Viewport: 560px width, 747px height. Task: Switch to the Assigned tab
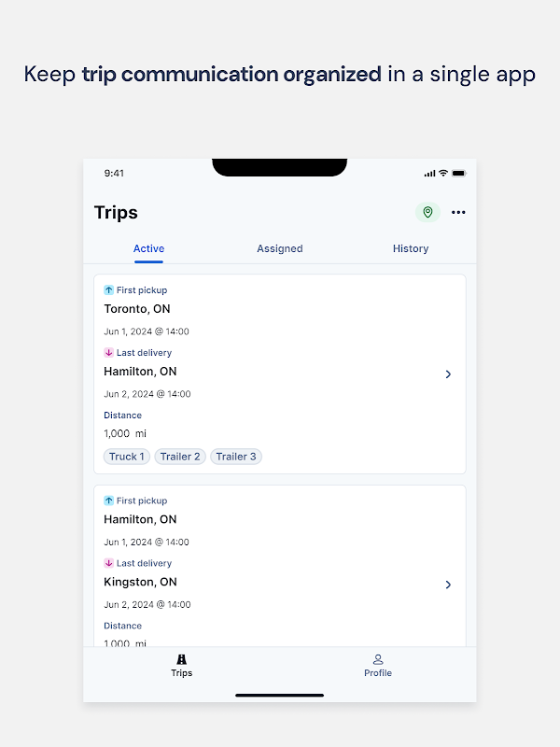click(x=280, y=248)
